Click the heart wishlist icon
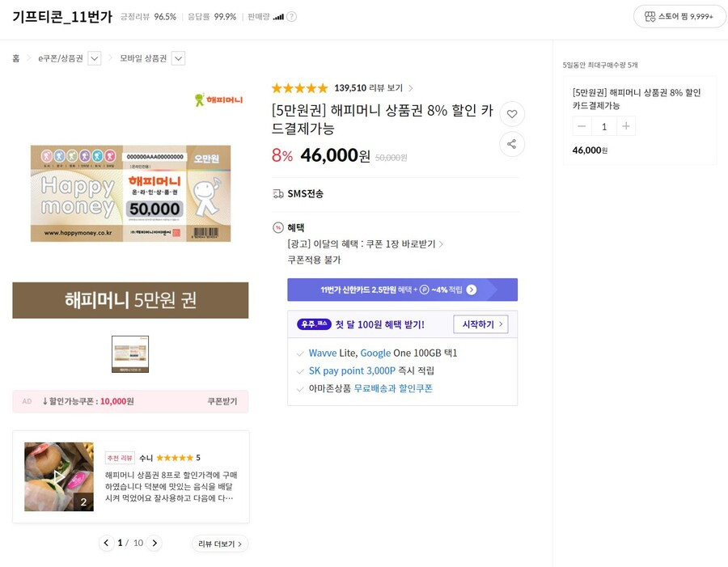 click(512, 114)
